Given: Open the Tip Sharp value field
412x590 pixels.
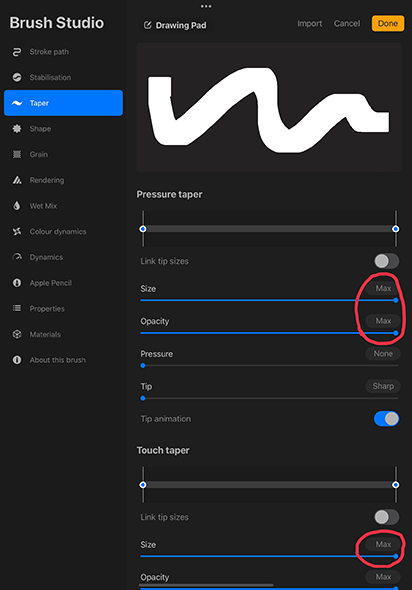Looking at the screenshot, I should pyautogui.click(x=383, y=386).
